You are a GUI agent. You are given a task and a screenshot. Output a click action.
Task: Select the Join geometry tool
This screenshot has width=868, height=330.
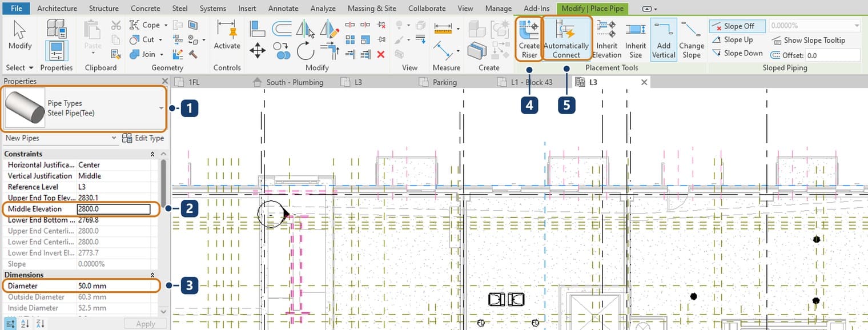pyautogui.click(x=143, y=54)
